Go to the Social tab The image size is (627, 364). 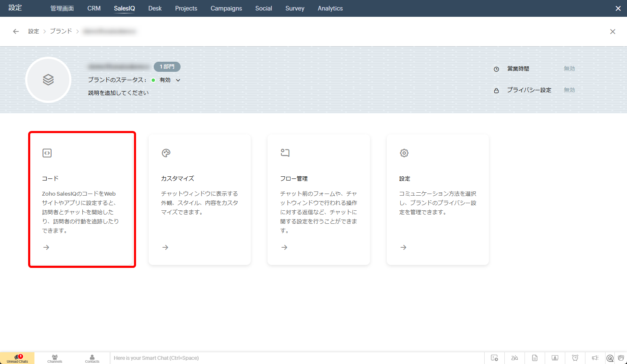tap(264, 8)
